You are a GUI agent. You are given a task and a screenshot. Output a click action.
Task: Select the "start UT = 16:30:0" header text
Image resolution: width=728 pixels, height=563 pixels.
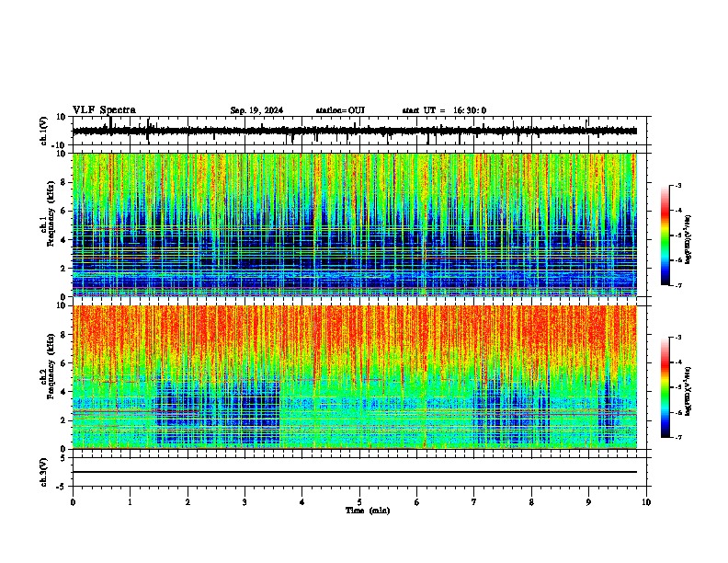tap(444, 110)
